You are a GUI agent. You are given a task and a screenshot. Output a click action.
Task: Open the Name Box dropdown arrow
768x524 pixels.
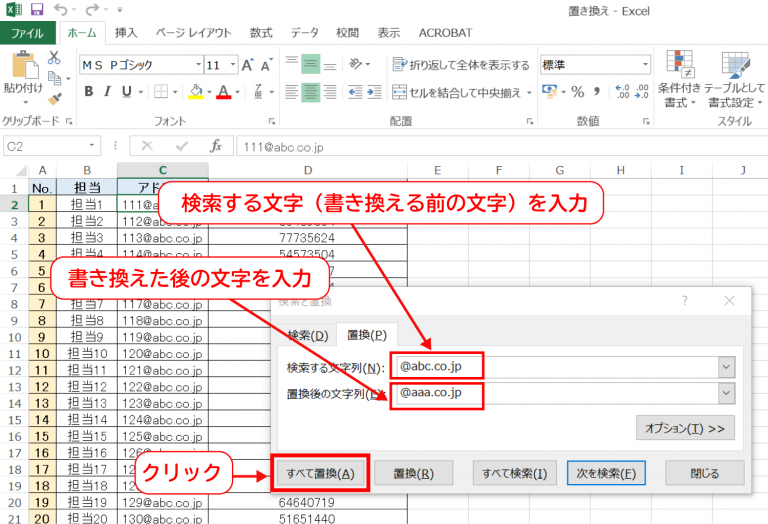click(x=92, y=146)
